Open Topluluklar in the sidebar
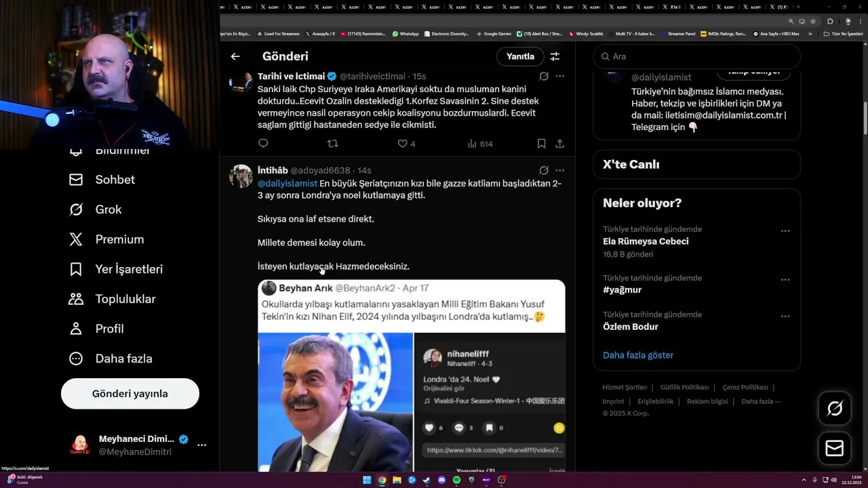The image size is (868, 488). tap(112, 299)
